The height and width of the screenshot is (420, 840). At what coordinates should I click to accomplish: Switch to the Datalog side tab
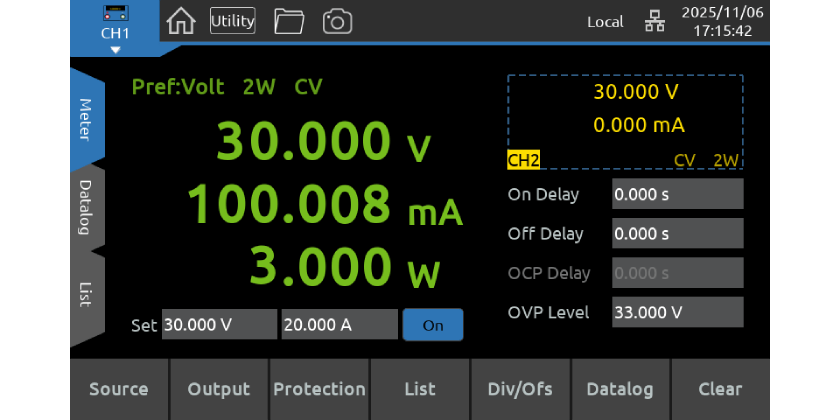click(x=86, y=208)
